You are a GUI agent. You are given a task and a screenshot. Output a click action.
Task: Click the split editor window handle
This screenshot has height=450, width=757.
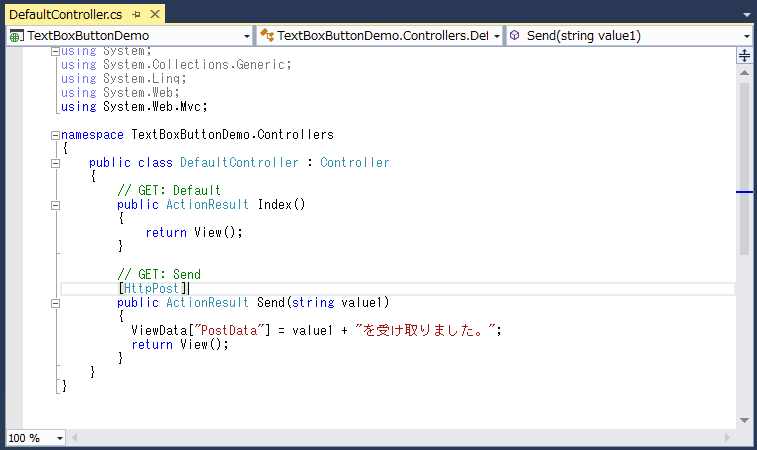(744, 56)
